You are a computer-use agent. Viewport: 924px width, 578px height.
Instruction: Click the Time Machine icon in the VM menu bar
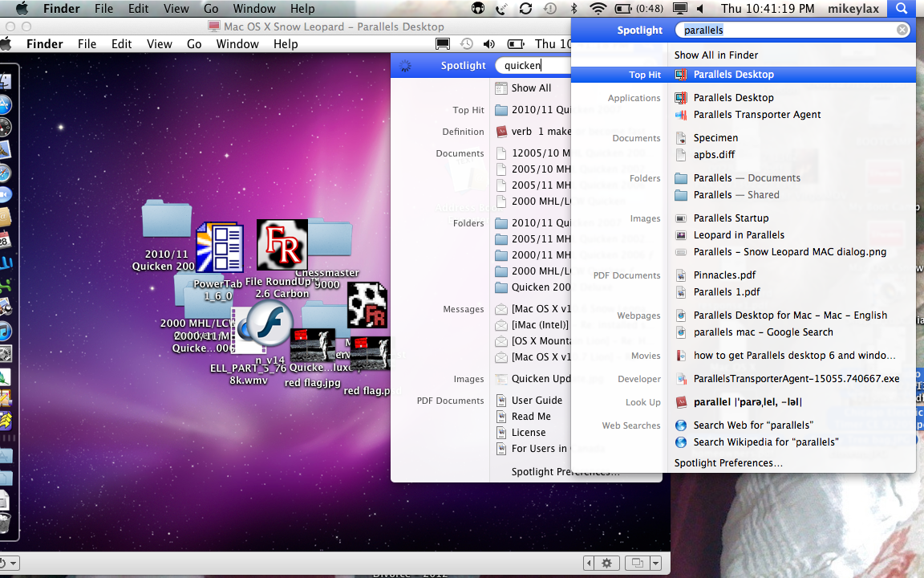(x=466, y=43)
